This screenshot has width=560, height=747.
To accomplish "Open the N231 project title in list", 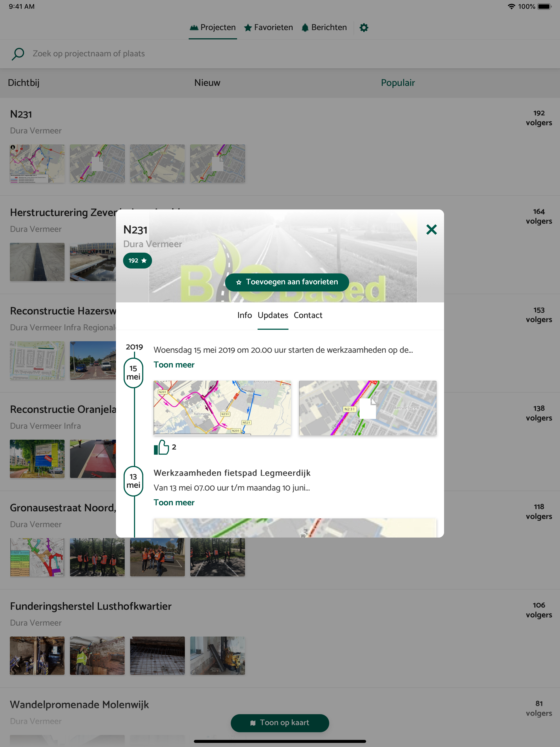I will point(21,114).
